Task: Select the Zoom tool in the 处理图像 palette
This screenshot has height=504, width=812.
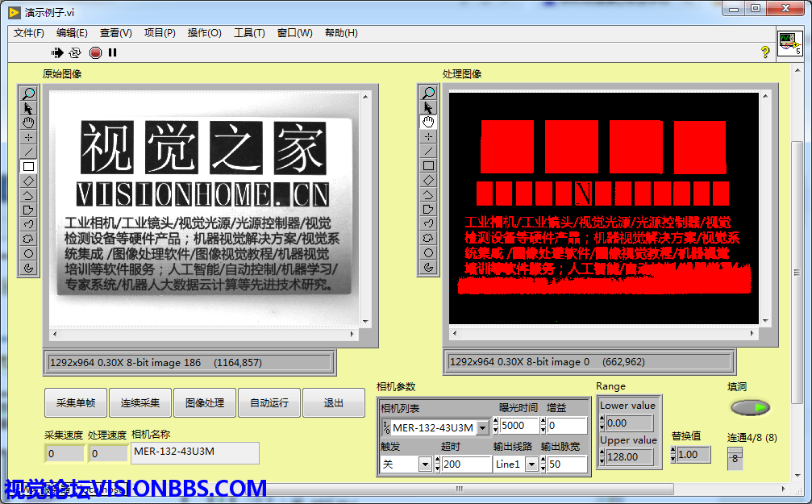Action: pos(428,93)
